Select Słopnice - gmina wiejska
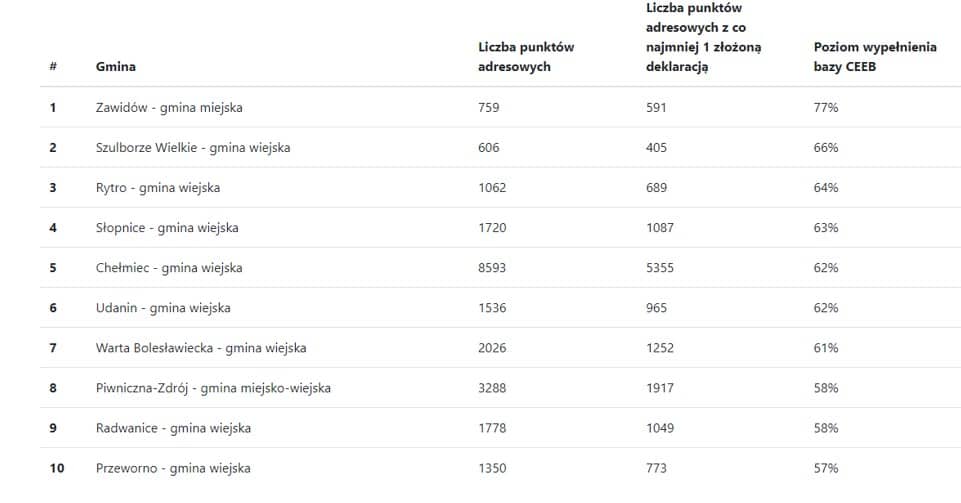 [x=167, y=227]
